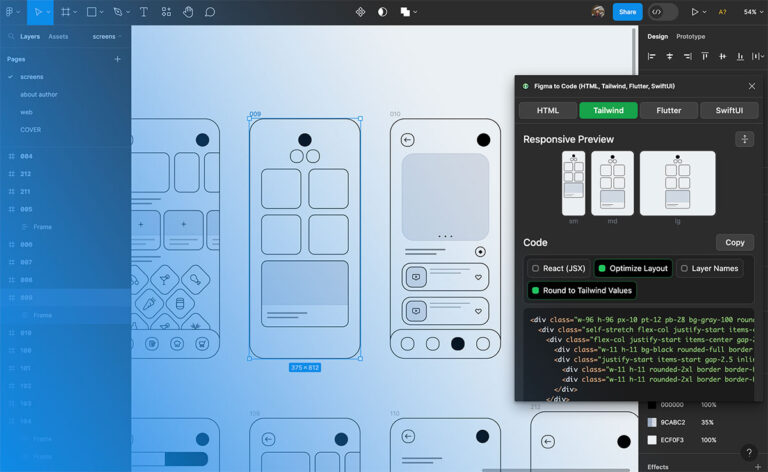Image resolution: width=768 pixels, height=472 pixels.
Task: Disable the Optimize Layout option
Action: (x=633, y=268)
